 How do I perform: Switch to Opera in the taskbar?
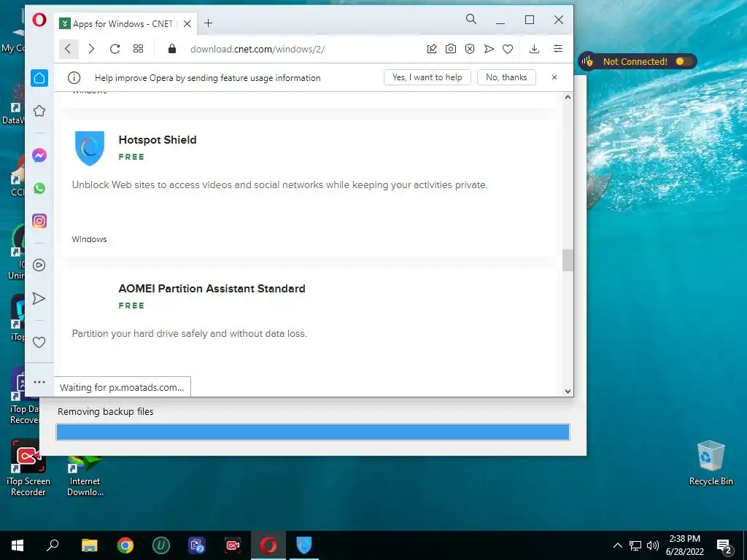[x=268, y=545]
